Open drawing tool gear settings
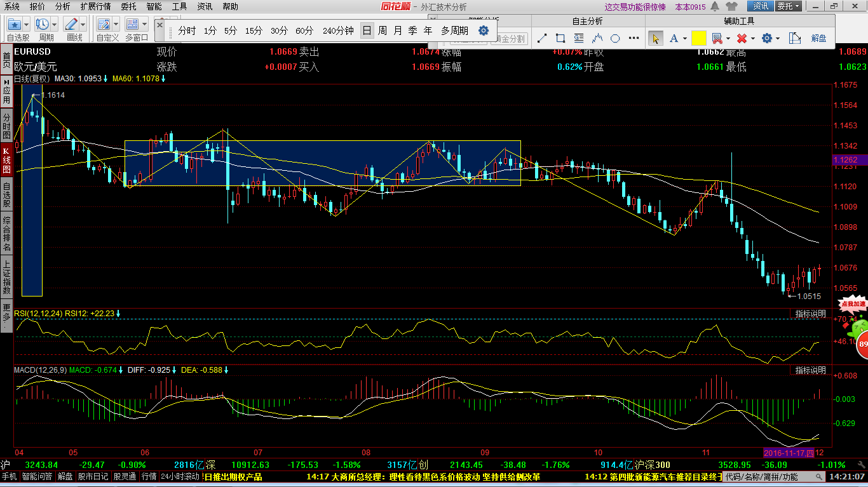 click(767, 39)
